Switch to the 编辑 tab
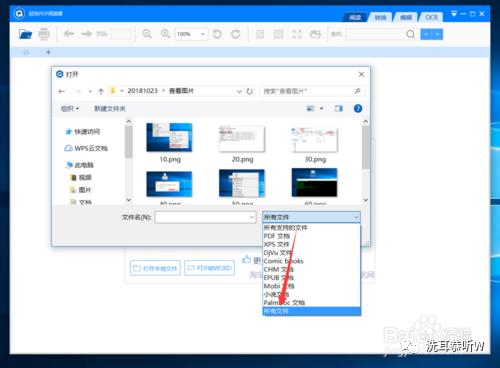Image resolution: width=500 pixels, height=368 pixels. pyautogui.click(x=406, y=17)
